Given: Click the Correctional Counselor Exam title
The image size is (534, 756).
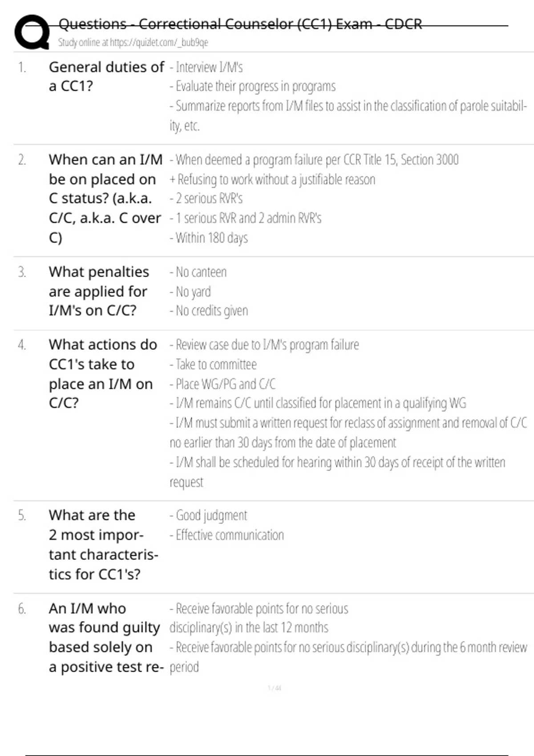Looking at the screenshot, I should click(240, 24).
